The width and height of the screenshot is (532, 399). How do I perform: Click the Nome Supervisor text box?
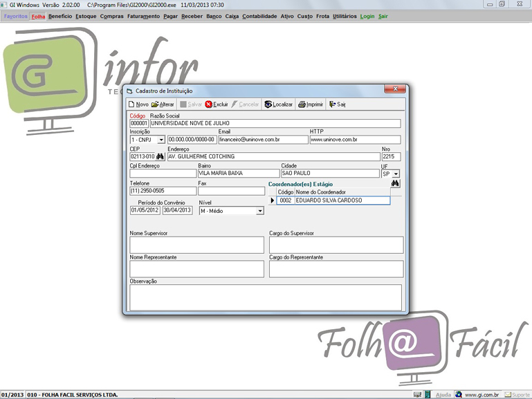196,245
